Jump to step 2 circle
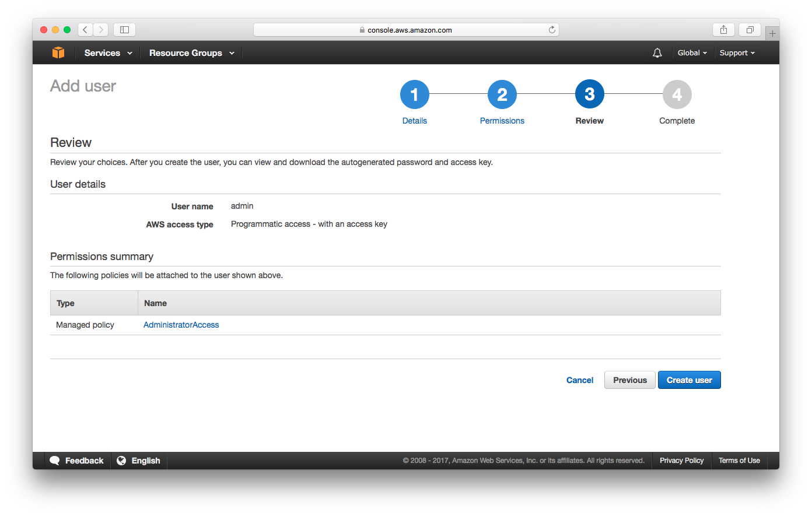Image resolution: width=812 pixels, height=516 pixels. 502,94
